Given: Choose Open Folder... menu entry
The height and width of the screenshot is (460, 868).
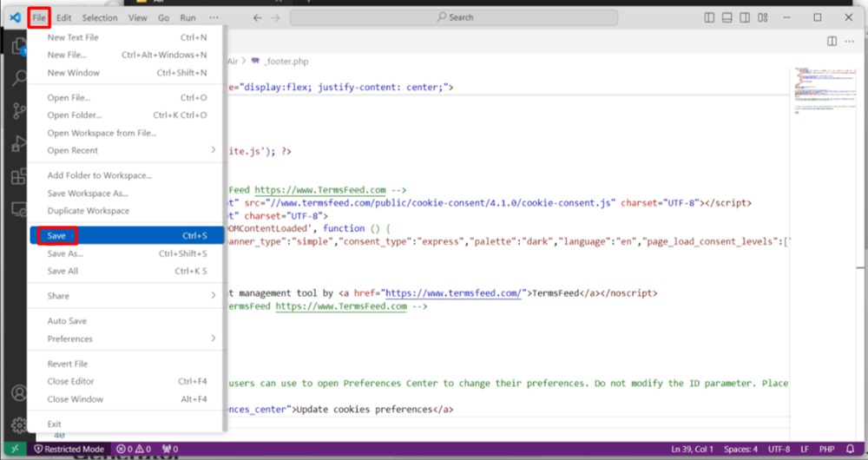Looking at the screenshot, I should coord(127,115).
